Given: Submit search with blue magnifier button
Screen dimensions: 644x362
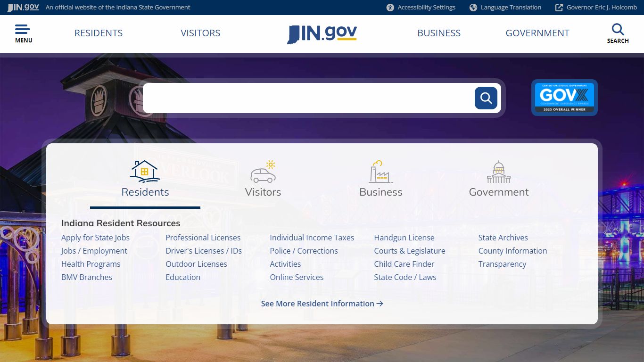Looking at the screenshot, I should coord(486,98).
